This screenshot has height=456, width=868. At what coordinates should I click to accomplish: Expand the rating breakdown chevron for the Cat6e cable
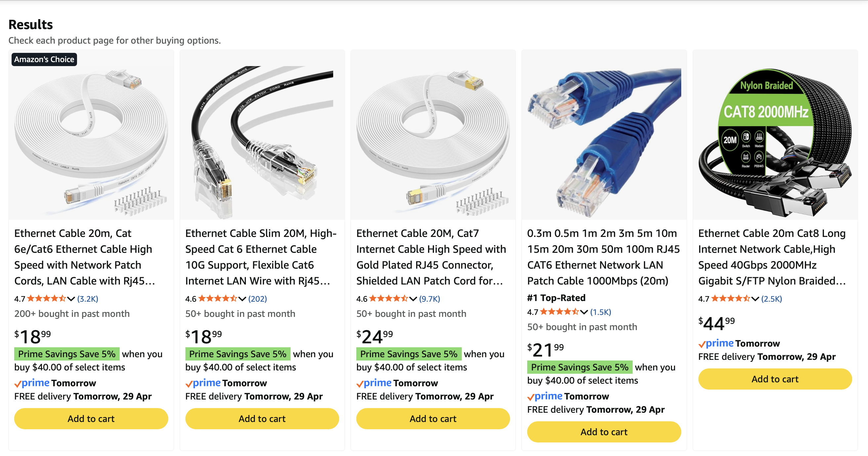tap(70, 299)
